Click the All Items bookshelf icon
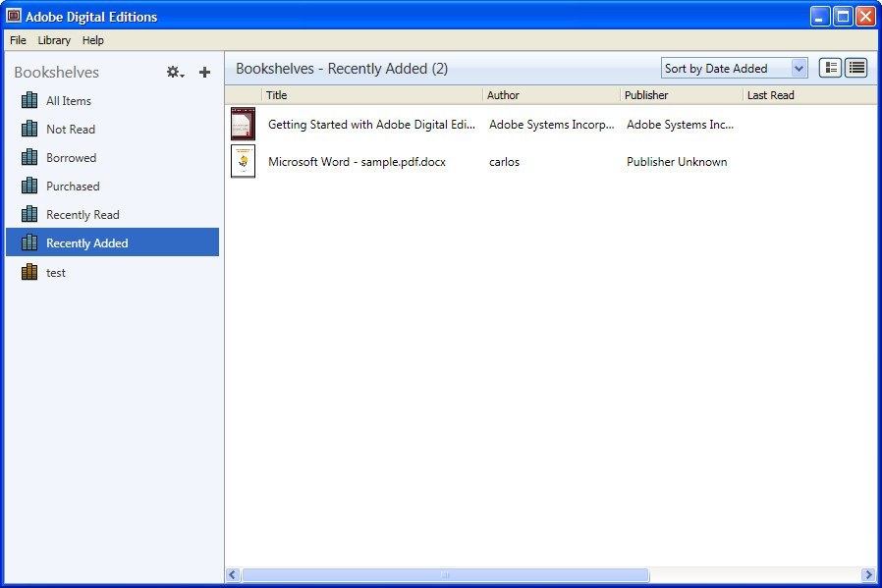Screen dimensions: 882x588 coord(29,101)
